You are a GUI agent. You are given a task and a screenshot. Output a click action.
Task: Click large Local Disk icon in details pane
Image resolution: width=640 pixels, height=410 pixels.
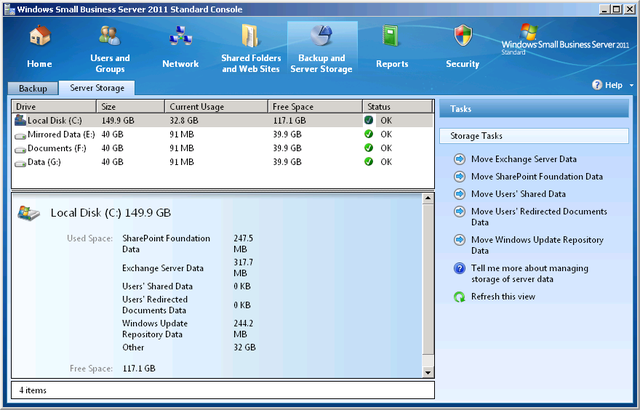29,213
